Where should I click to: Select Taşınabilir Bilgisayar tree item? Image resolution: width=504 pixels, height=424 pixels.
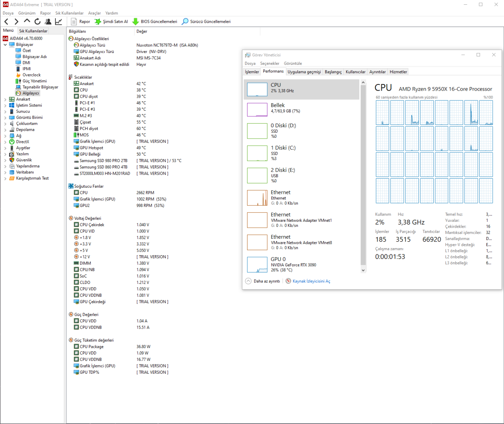[40, 87]
